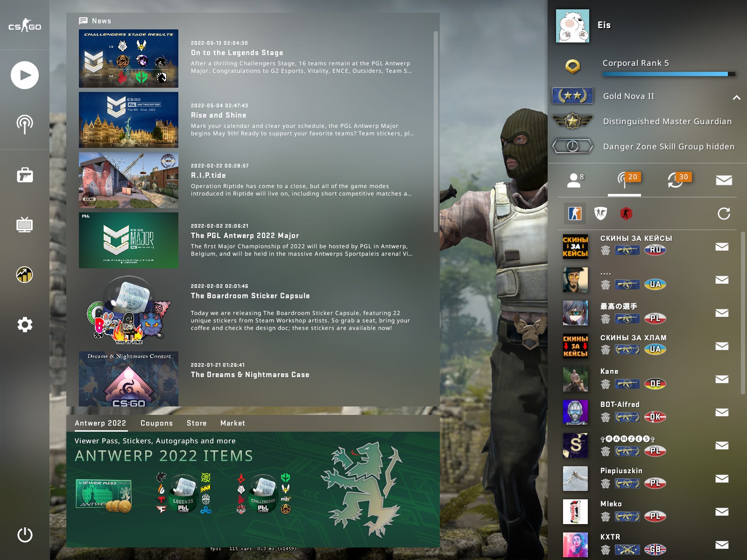Click the BOT-Alfred player name
This screenshot has width=747, height=560.
point(620,405)
